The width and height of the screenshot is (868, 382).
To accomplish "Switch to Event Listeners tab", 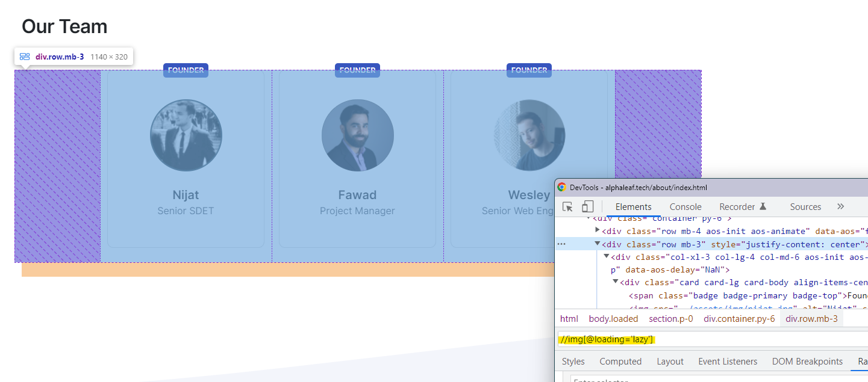I will tap(728, 362).
